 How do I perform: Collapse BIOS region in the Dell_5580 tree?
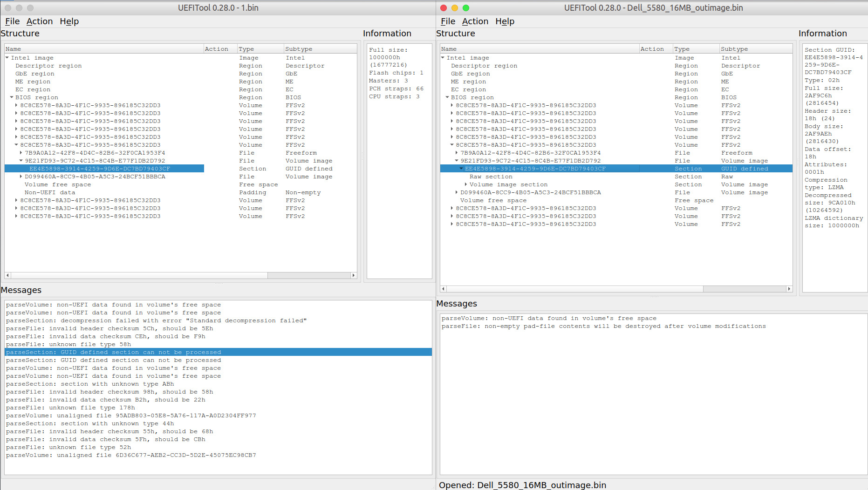pos(447,97)
